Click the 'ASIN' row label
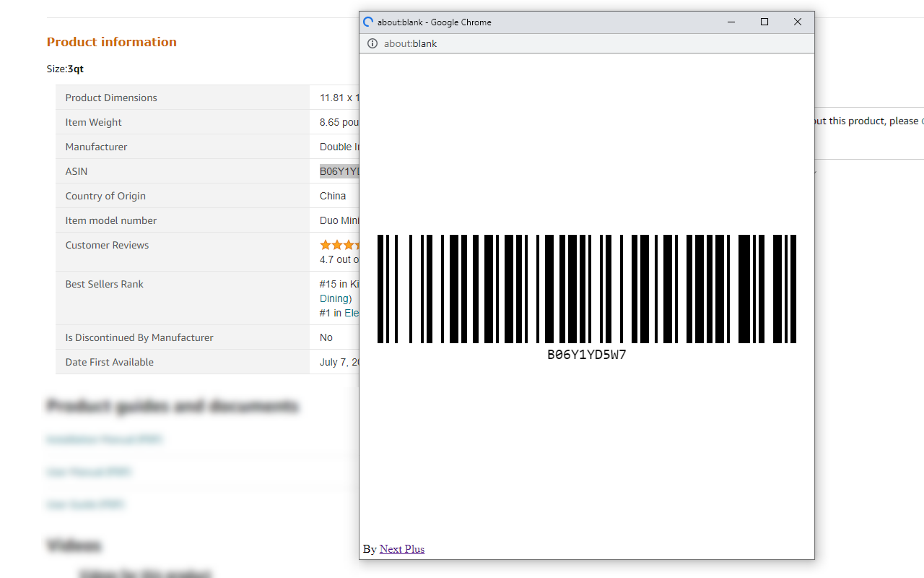The image size is (924, 578). click(77, 171)
